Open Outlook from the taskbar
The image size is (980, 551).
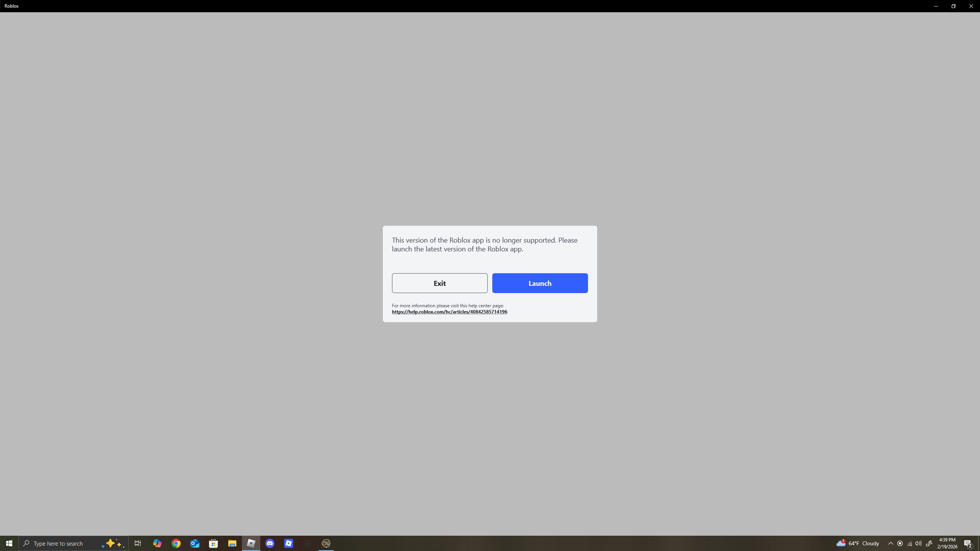(194, 543)
